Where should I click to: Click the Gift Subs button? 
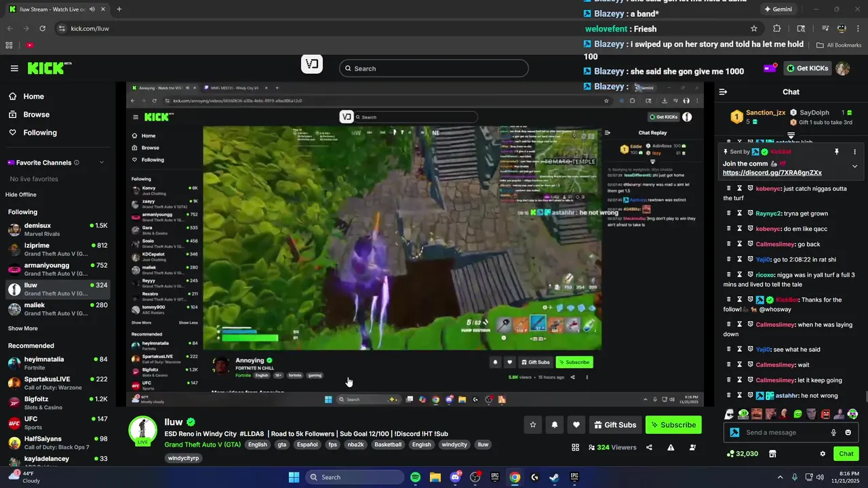pyautogui.click(x=615, y=425)
